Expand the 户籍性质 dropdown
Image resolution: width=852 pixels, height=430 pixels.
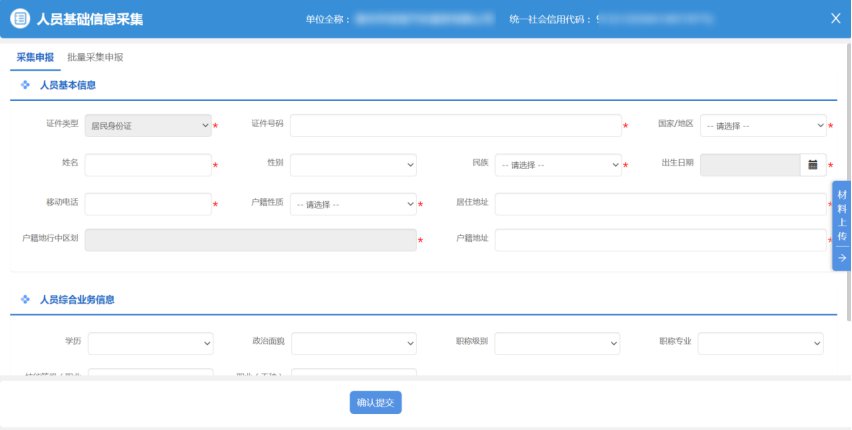pos(353,204)
